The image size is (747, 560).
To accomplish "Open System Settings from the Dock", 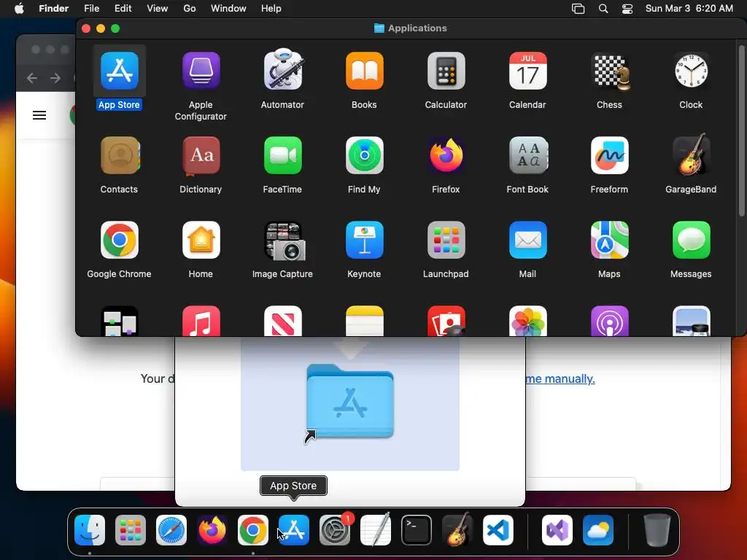I will (335, 530).
